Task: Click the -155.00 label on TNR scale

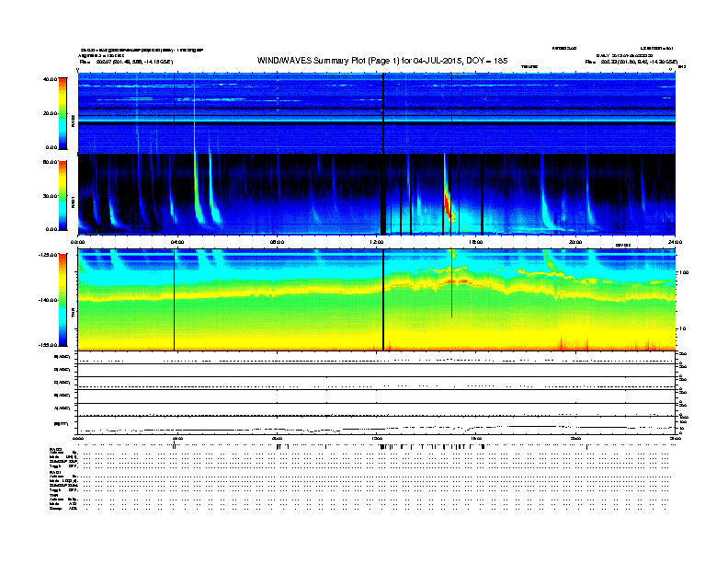Action: (x=48, y=345)
